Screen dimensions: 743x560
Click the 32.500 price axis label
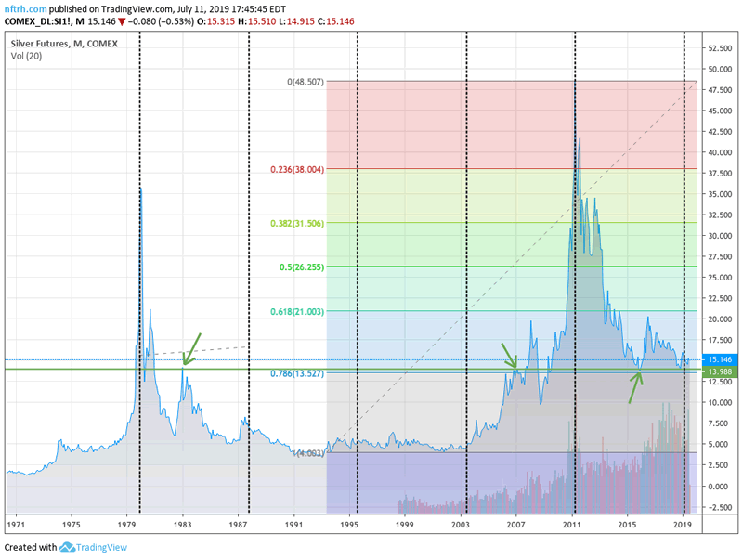720,215
